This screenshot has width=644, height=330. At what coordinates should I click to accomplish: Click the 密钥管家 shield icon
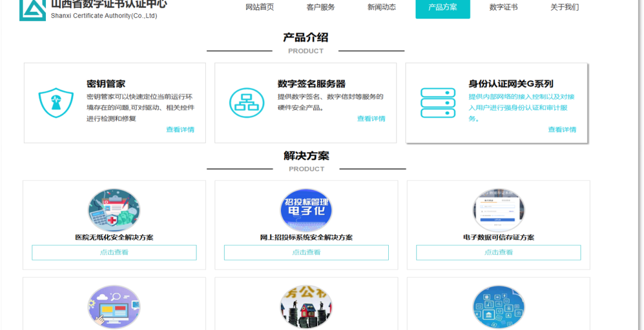click(x=56, y=102)
